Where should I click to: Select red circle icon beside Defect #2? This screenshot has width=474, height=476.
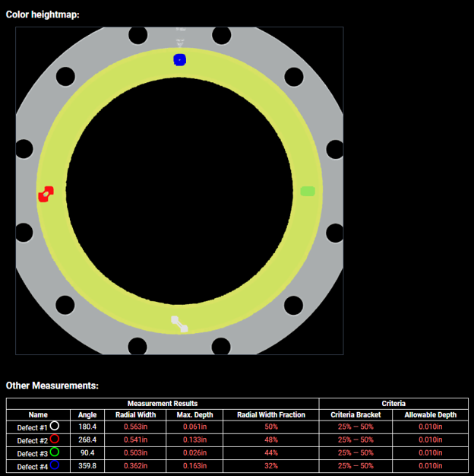point(54,439)
